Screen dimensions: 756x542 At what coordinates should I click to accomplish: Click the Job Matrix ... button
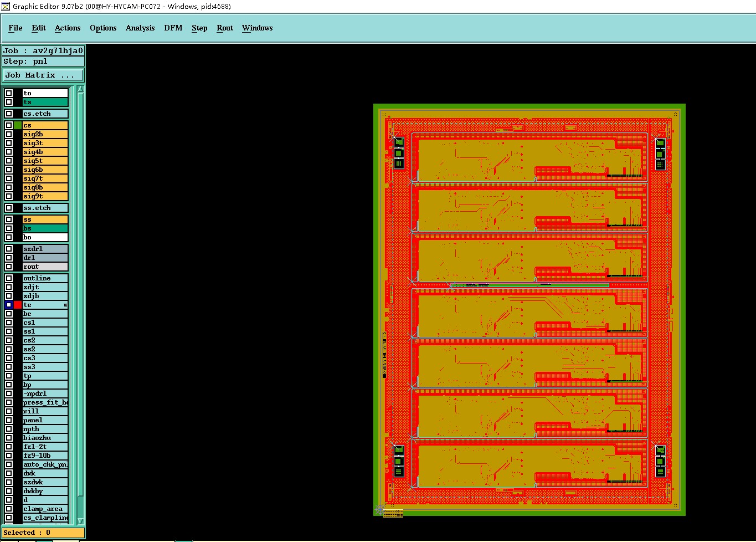43,75
